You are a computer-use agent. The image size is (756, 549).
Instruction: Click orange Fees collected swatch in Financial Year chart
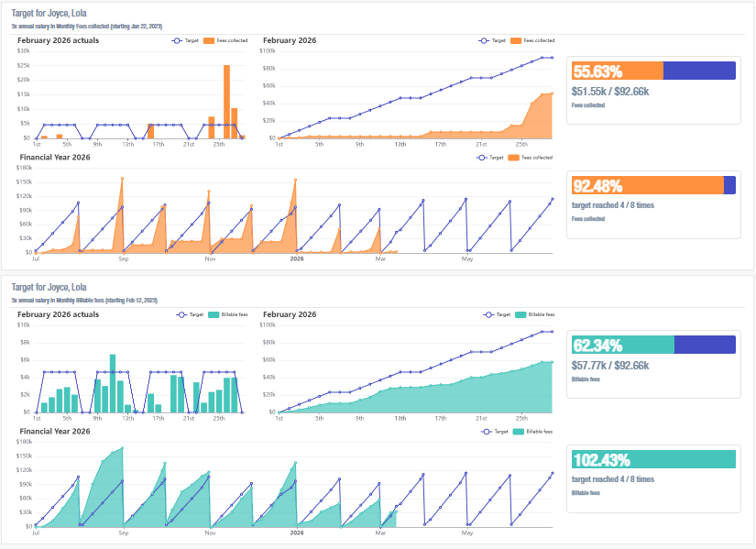tap(514, 158)
